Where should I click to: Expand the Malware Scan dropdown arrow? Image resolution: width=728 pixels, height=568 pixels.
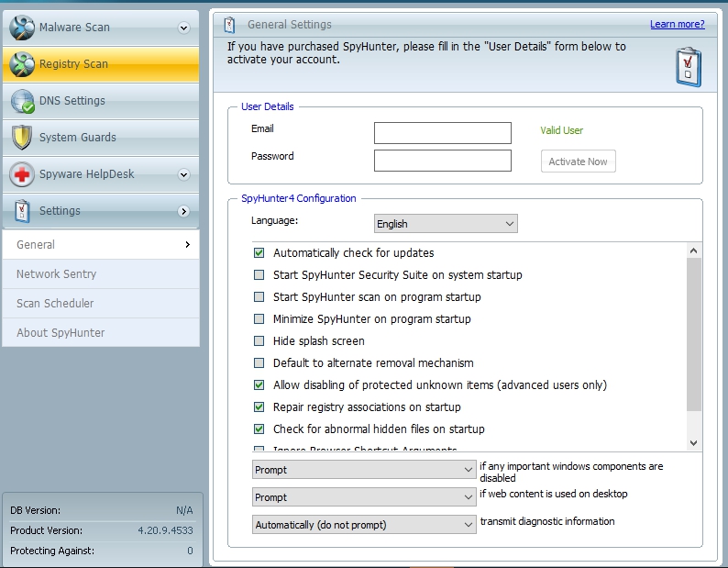coord(184,28)
